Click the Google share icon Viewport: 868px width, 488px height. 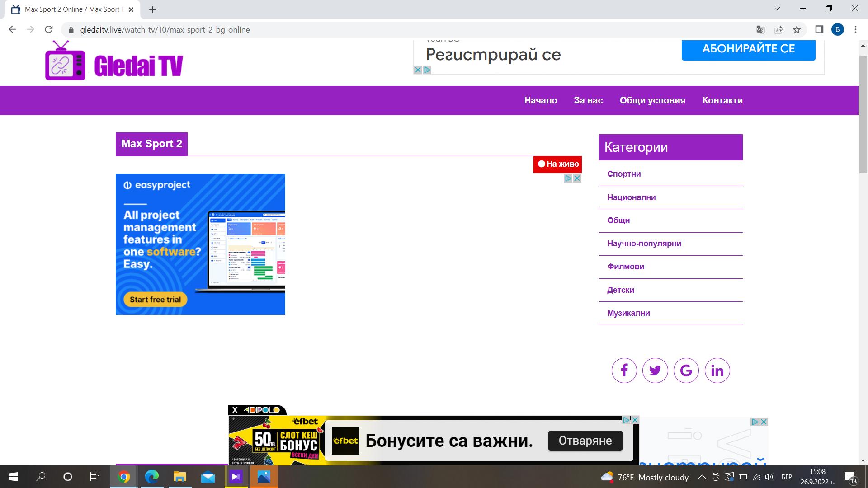click(685, 370)
